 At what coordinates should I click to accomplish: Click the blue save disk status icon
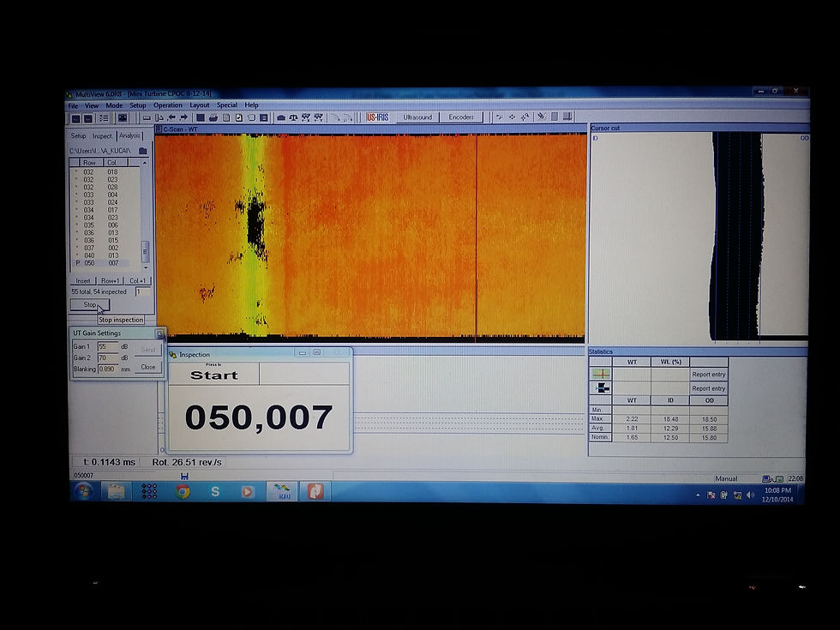tap(184, 476)
